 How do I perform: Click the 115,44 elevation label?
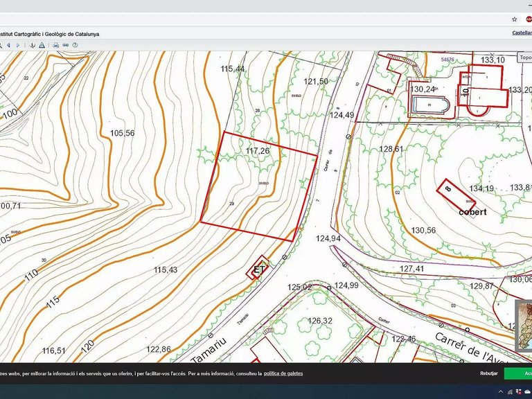coord(233,69)
